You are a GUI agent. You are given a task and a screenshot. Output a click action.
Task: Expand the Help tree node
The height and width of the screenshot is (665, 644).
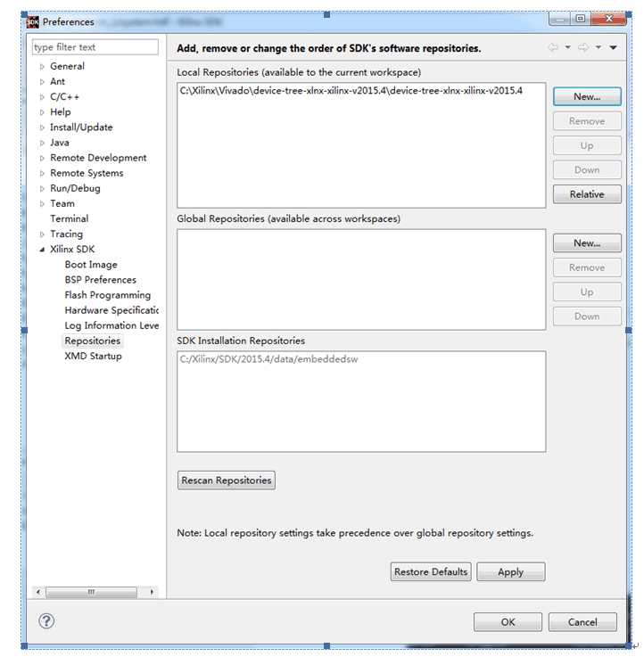coord(42,112)
